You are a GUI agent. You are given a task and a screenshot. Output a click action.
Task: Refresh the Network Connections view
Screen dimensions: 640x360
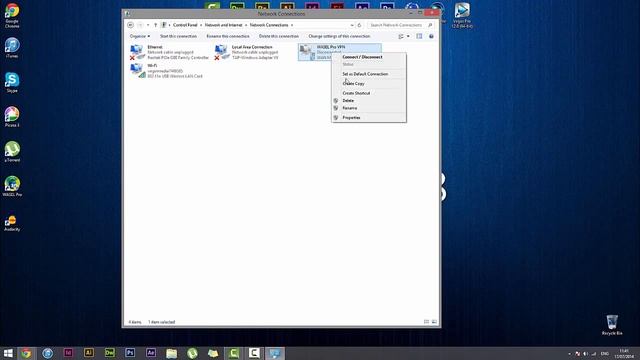point(359,25)
